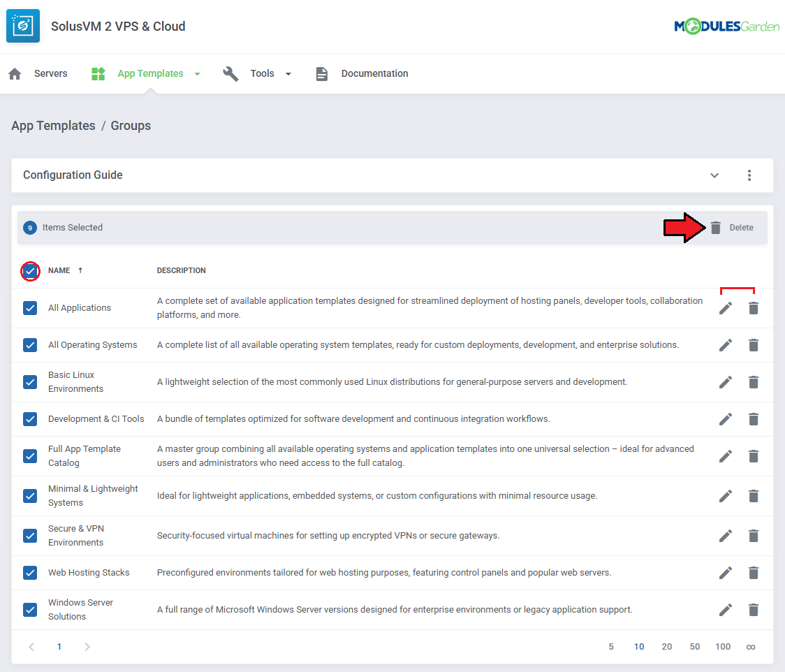Uncheck the Development & CI Tools checkbox

pos(30,418)
